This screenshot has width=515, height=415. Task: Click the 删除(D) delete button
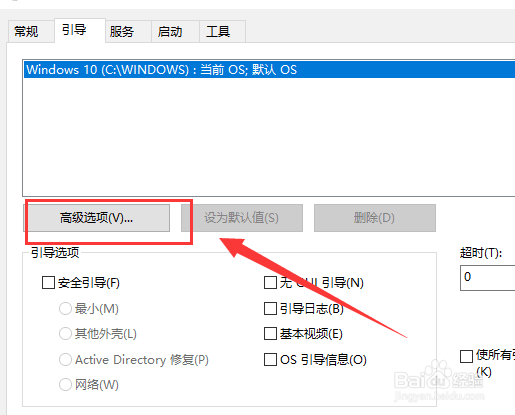375,218
